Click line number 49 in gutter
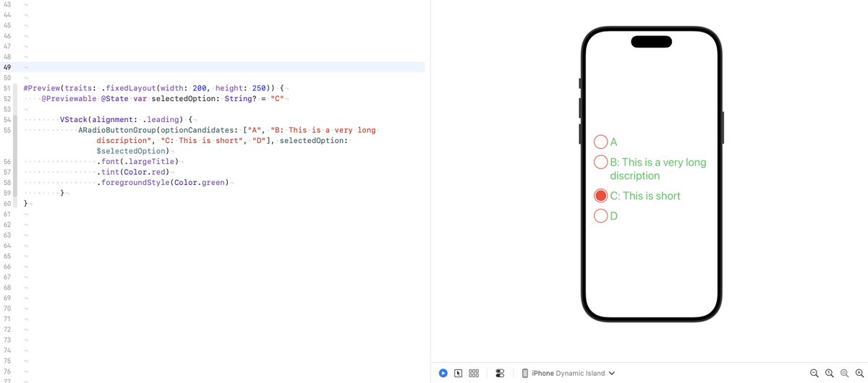The image size is (868, 383). click(7, 67)
